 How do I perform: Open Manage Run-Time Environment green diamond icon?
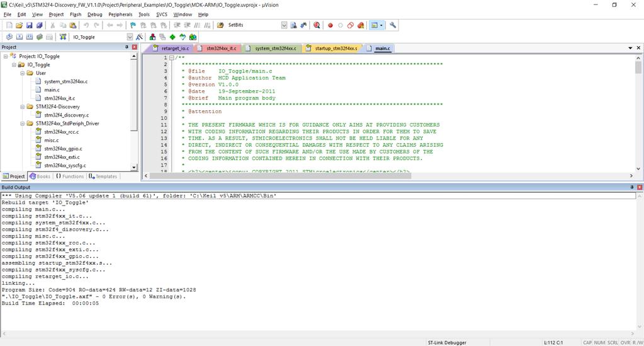(x=172, y=37)
